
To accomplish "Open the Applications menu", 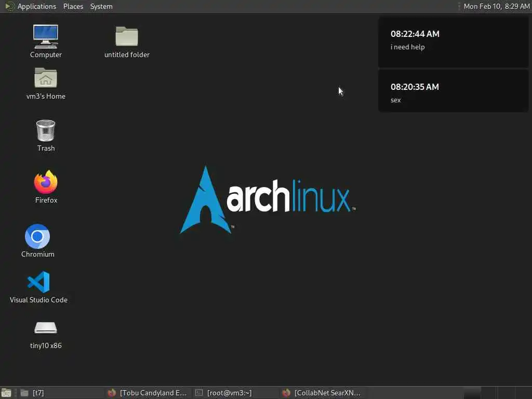I will coord(37,6).
